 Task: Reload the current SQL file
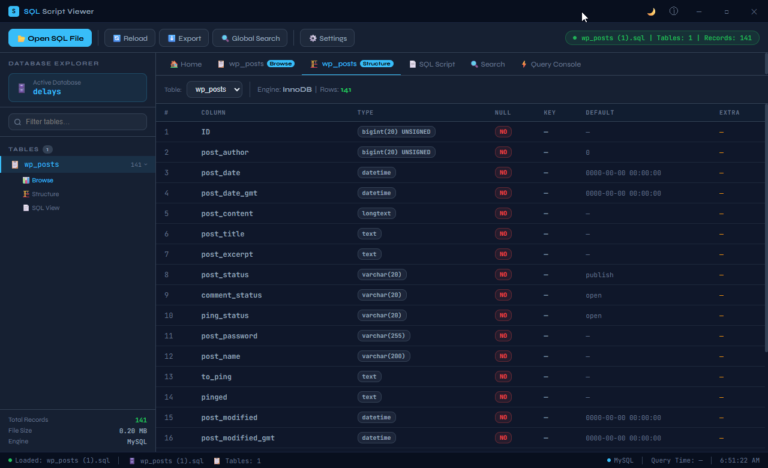click(130, 38)
